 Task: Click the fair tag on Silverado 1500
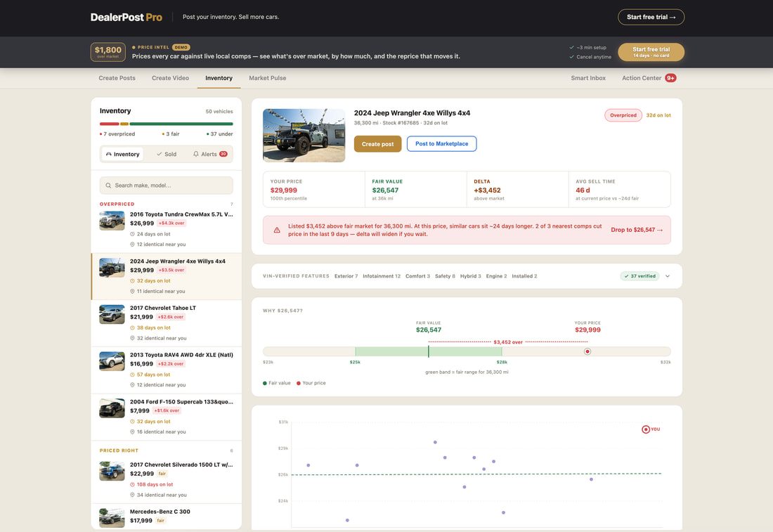162,474
